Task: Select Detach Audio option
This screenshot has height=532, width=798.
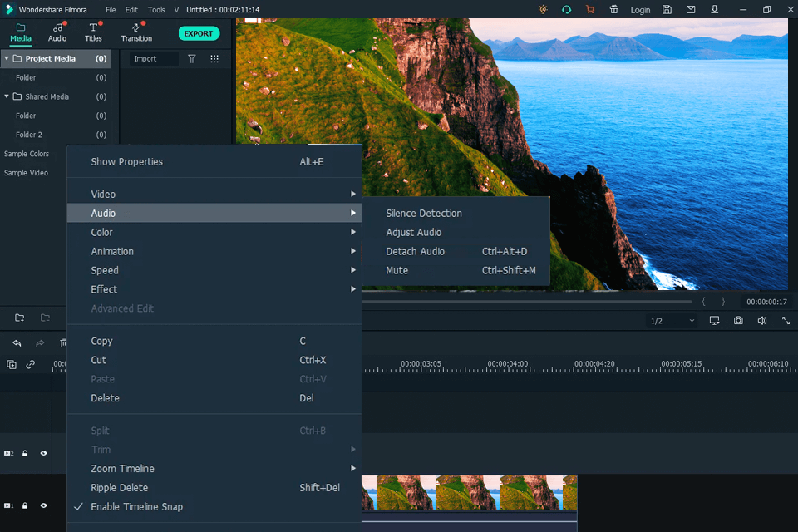Action: coord(456,251)
